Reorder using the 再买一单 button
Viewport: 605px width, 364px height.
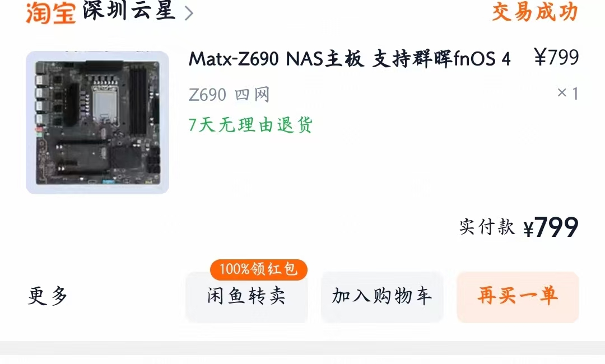(518, 297)
